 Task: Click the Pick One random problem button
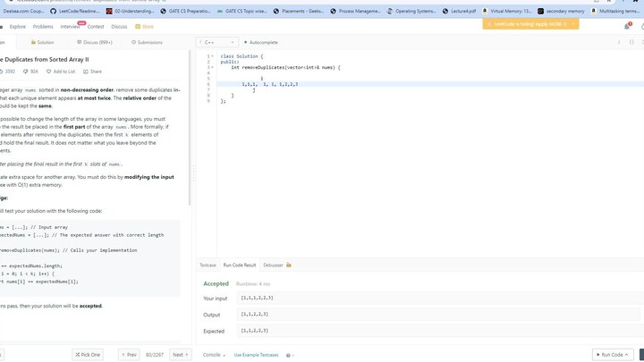87,355
